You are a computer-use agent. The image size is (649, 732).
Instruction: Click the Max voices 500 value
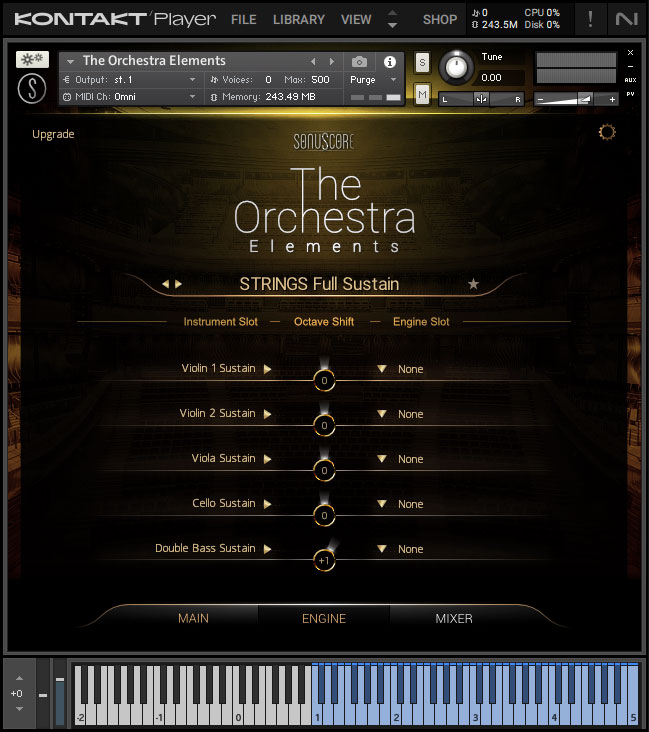click(320, 80)
